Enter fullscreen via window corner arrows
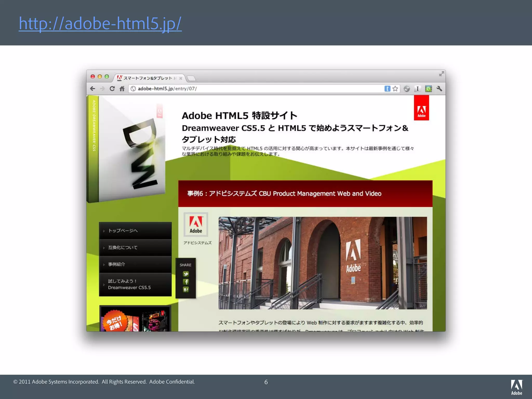Image resolution: width=532 pixels, height=399 pixels. pos(441,74)
